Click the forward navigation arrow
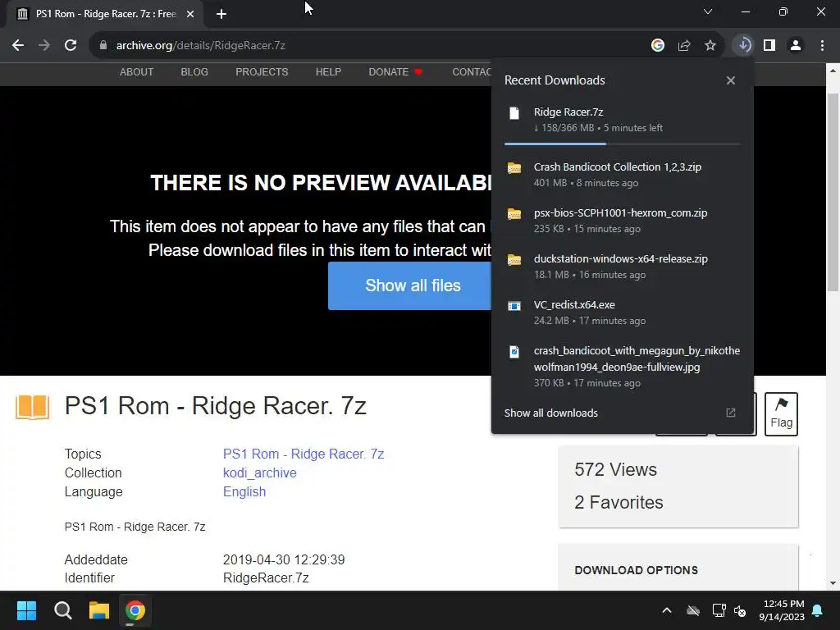The height and width of the screenshot is (630, 840). pos(44,46)
